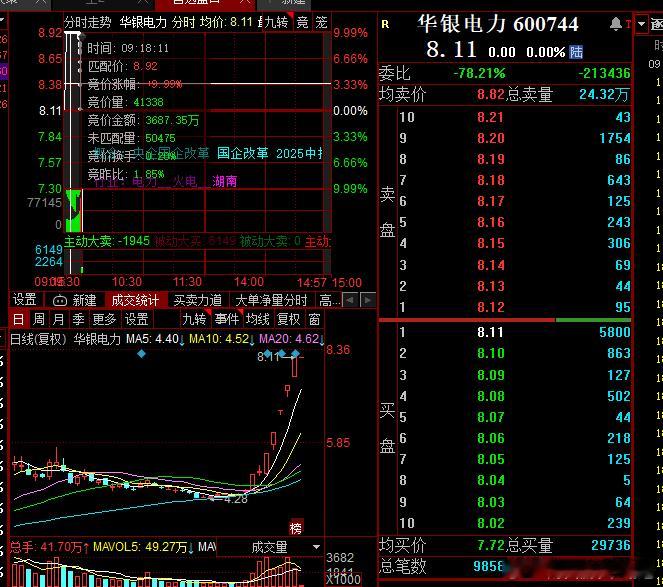The width and height of the screenshot is (663, 587).
Task: Click 均卖价 value 8.82
Action: click(x=490, y=94)
